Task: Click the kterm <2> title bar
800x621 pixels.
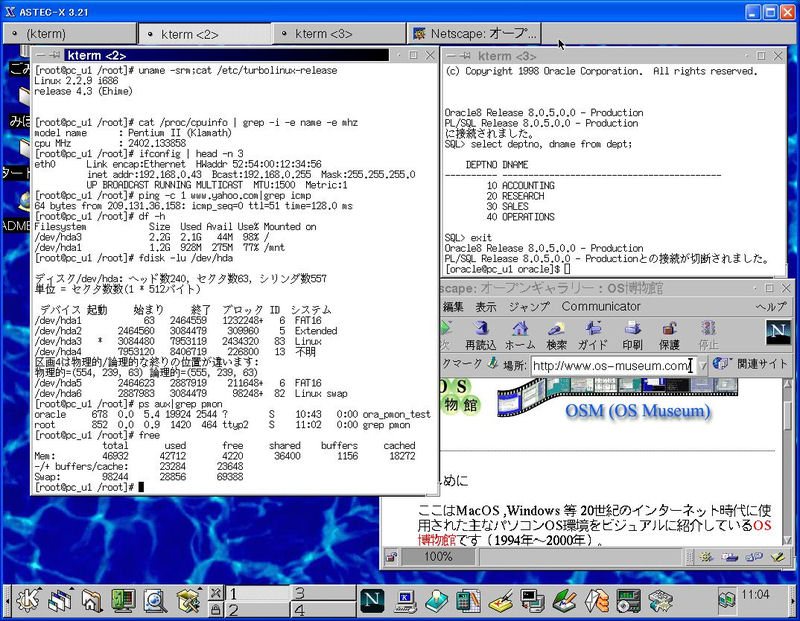Action: click(227, 55)
